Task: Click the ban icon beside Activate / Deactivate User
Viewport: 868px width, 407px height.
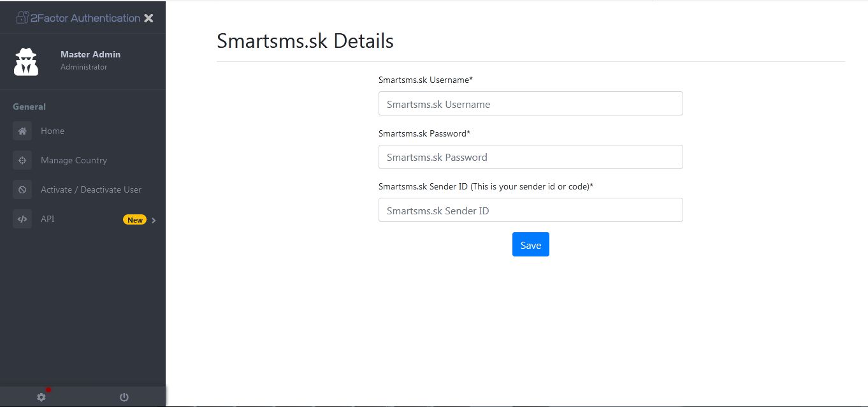Action: pyautogui.click(x=22, y=189)
